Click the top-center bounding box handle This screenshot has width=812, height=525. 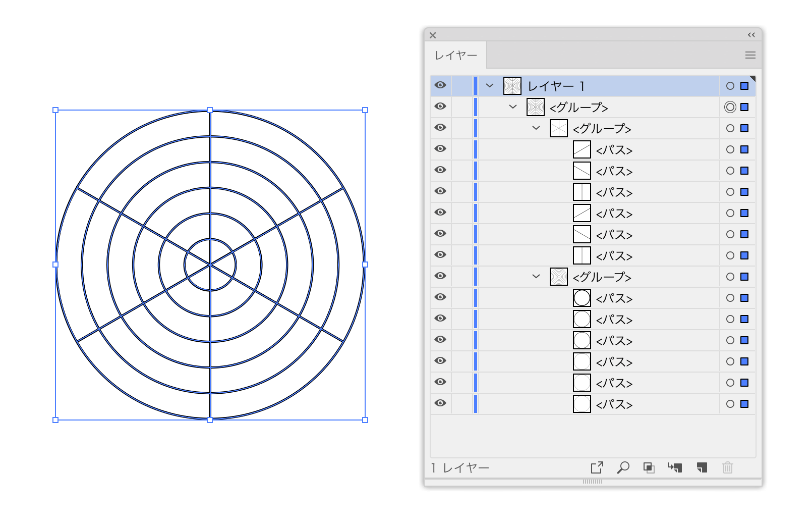210,110
